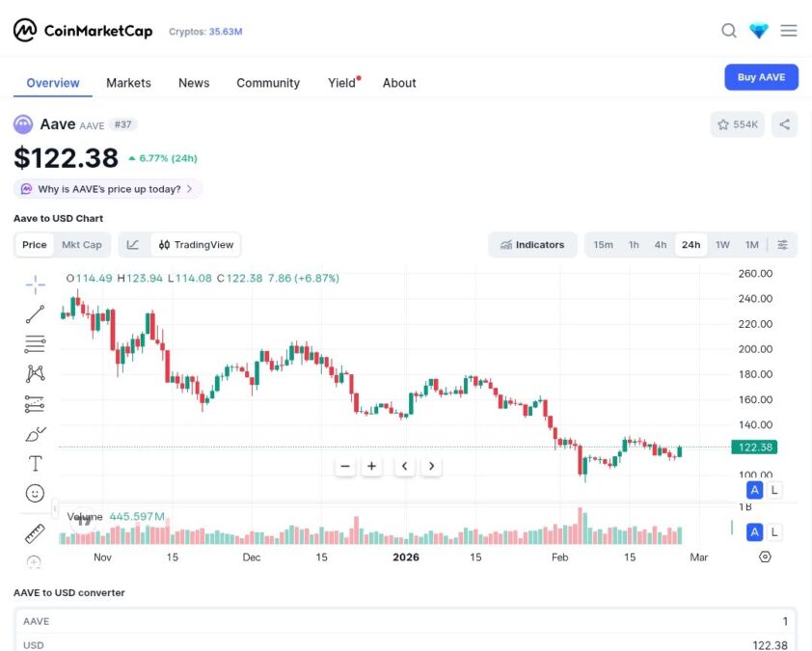Select the crosshair cursor tool
Viewport: 812px width, 651px height.
[x=35, y=285]
